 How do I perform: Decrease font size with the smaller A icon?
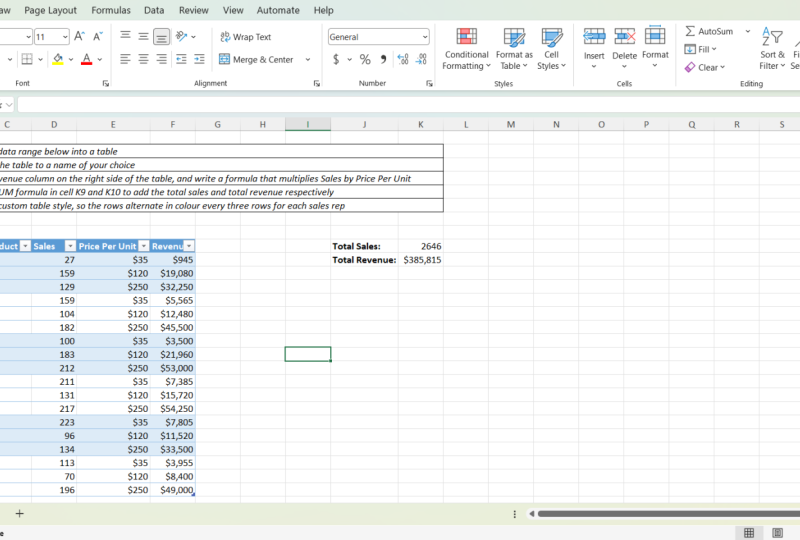[x=97, y=36]
